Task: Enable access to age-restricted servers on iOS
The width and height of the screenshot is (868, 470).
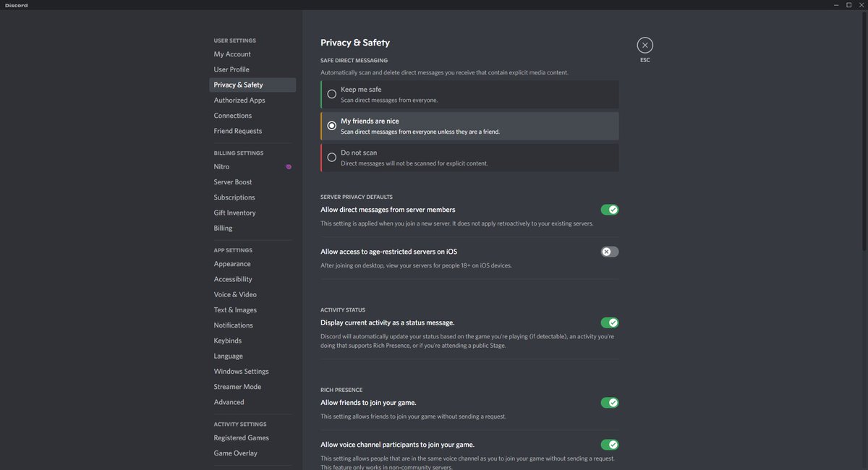Action: pyautogui.click(x=609, y=252)
